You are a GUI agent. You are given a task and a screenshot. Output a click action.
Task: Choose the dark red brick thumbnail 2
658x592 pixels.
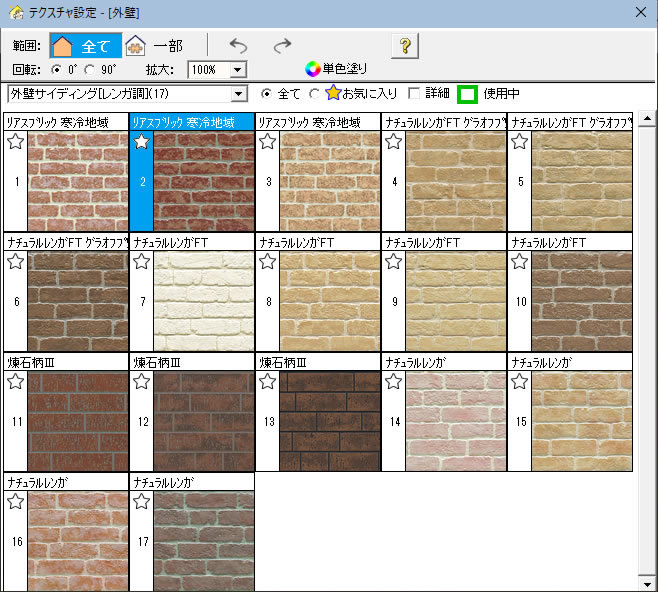click(x=204, y=181)
